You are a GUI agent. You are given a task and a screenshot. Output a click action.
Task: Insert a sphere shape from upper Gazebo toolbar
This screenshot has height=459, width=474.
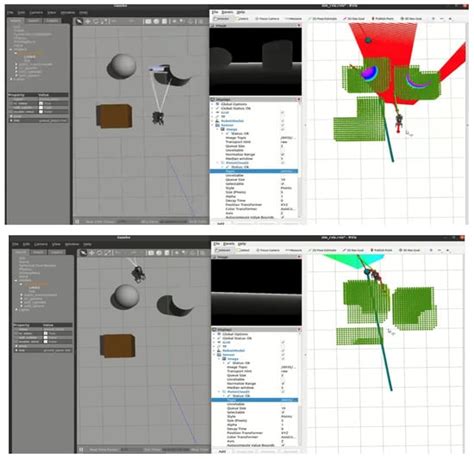coord(156,21)
